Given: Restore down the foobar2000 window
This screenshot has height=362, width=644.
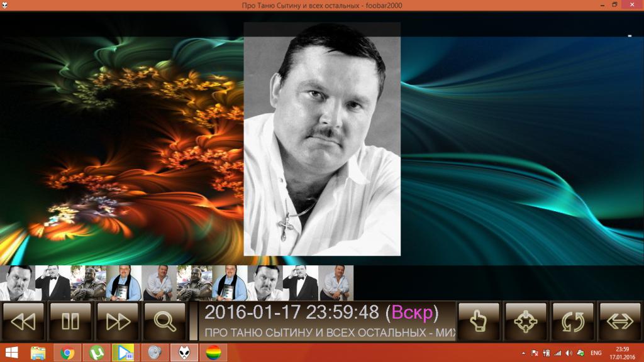Looking at the screenshot, I should tap(614, 5).
